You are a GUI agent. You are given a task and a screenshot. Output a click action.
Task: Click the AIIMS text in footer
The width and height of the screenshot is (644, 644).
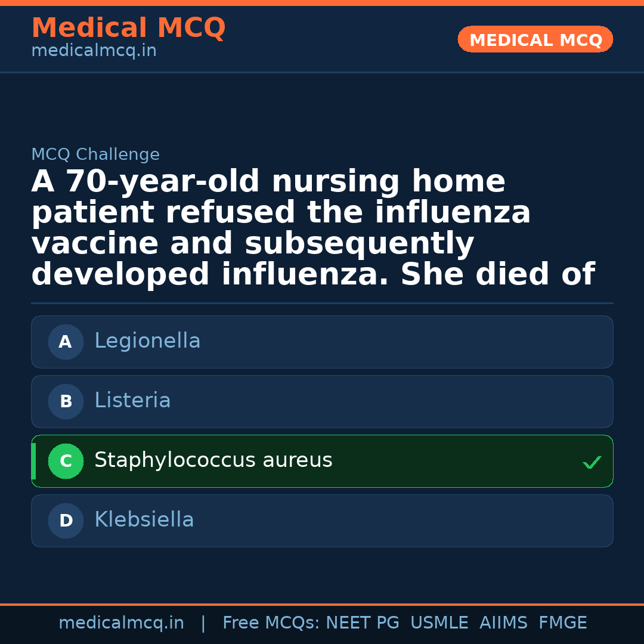point(503,623)
